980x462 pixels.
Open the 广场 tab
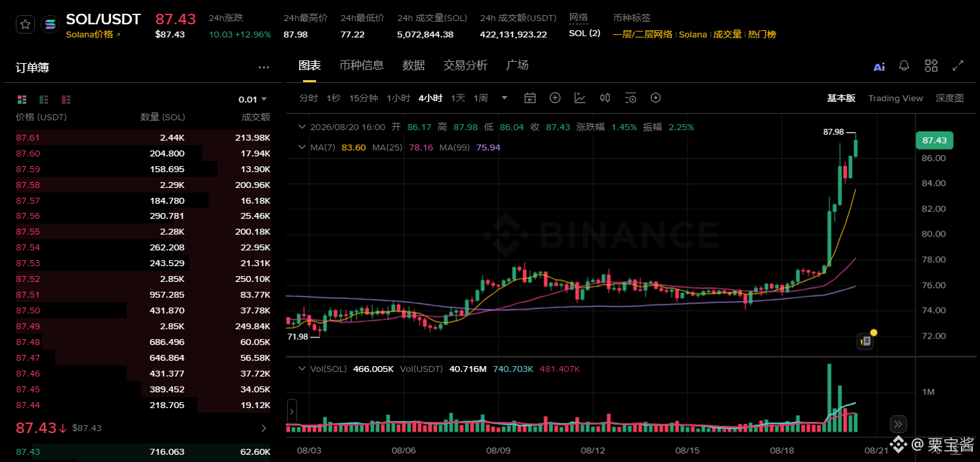pos(517,65)
